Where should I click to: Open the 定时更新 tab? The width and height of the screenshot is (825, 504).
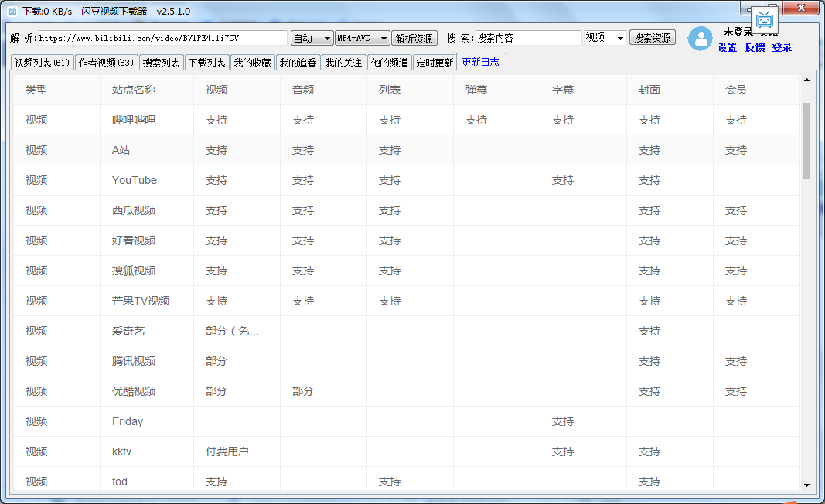435,63
